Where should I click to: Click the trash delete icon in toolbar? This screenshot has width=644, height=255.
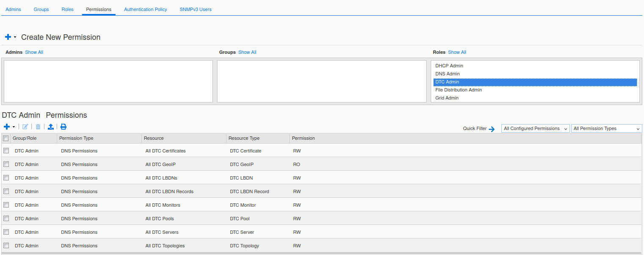(38, 127)
